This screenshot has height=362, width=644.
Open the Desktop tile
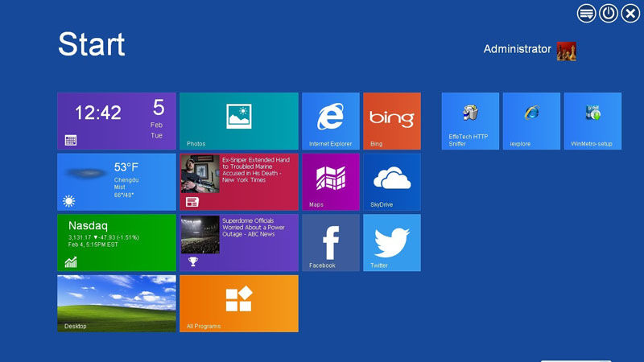click(x=117, y=303)
